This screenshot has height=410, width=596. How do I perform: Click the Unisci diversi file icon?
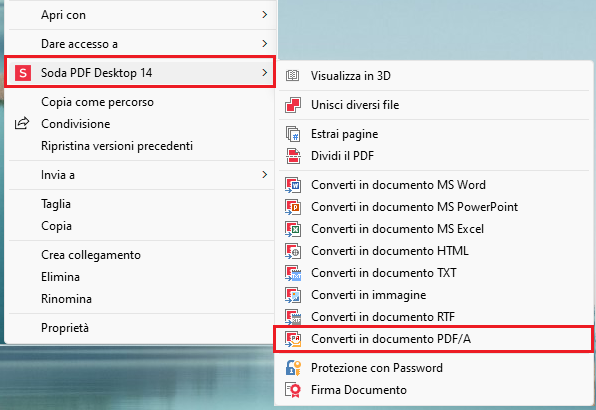(293, 105)
